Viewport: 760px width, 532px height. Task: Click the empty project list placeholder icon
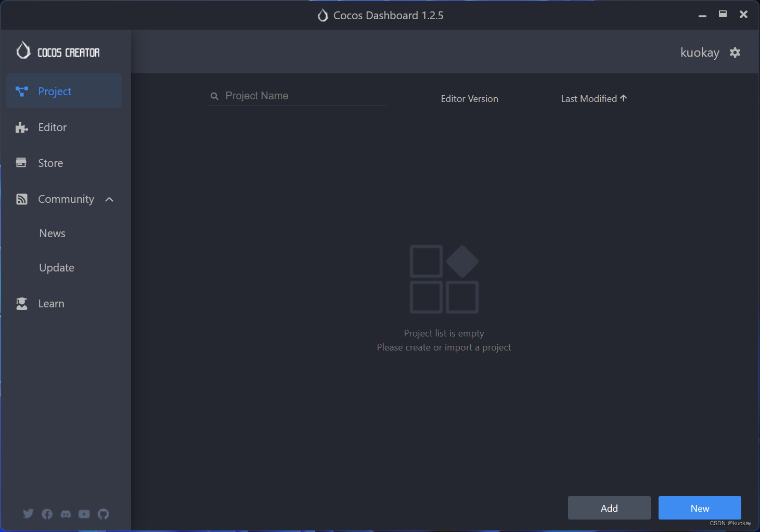(x=444, y=279)
